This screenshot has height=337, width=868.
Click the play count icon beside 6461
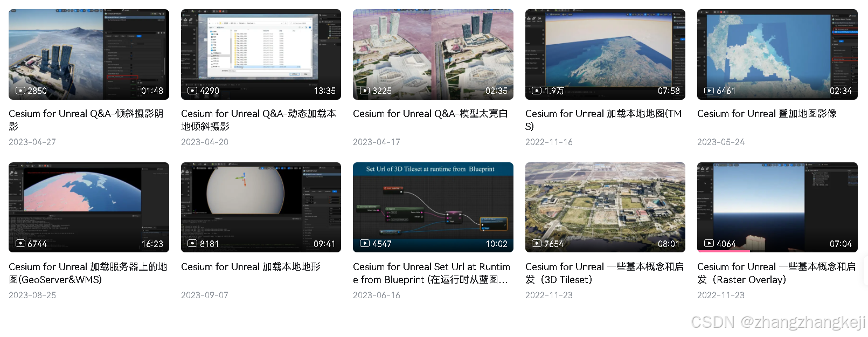709,91
